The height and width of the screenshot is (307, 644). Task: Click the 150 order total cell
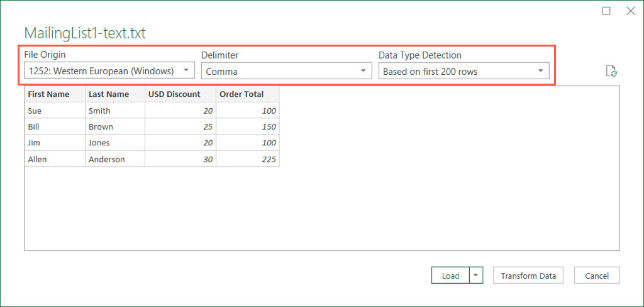coord(247,126)
